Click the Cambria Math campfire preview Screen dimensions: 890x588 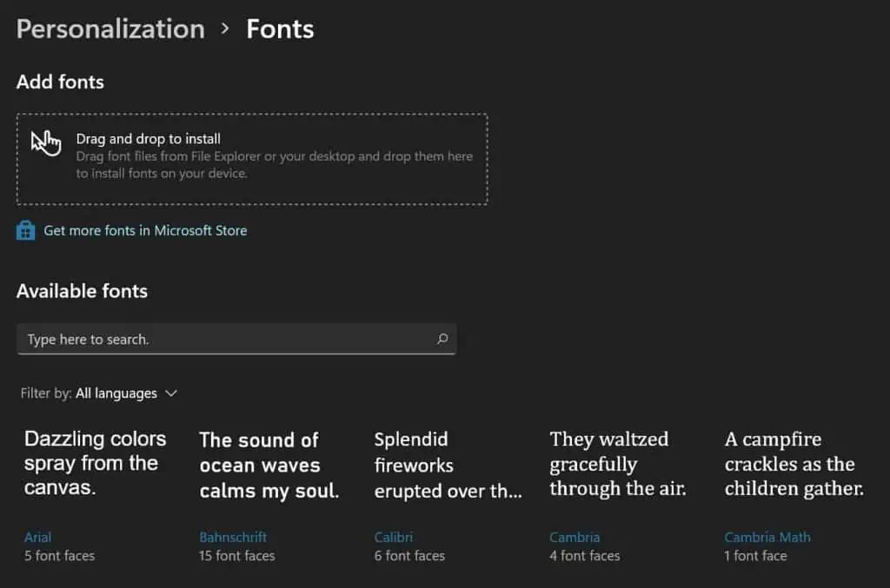coord(792,464)
